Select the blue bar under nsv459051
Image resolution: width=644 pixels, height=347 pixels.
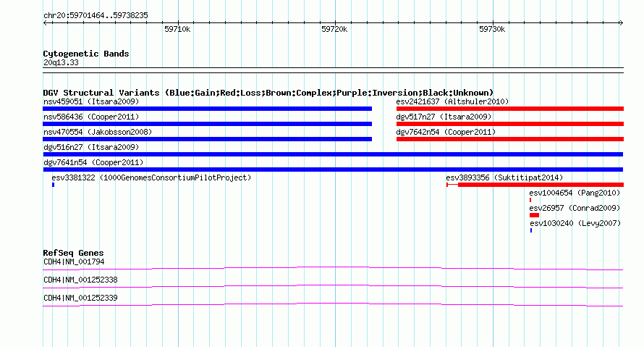pyautogui.click(x=208, y=109)
